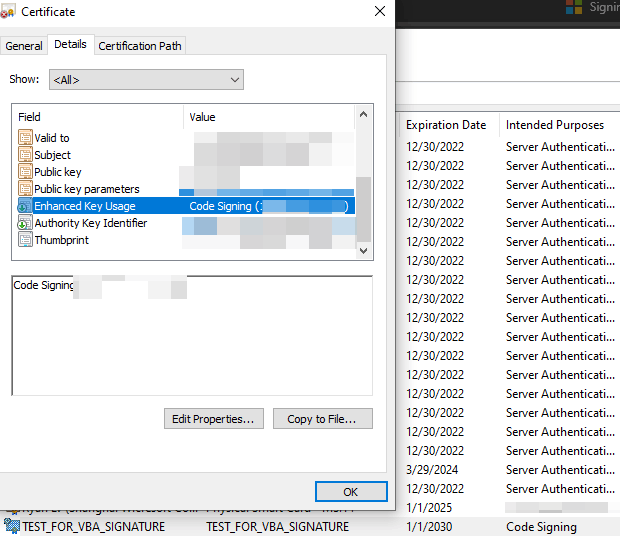Select the Enhanced Key Usage row
The width and height of the screenshot is (620, 542).
tap(186, 206)
